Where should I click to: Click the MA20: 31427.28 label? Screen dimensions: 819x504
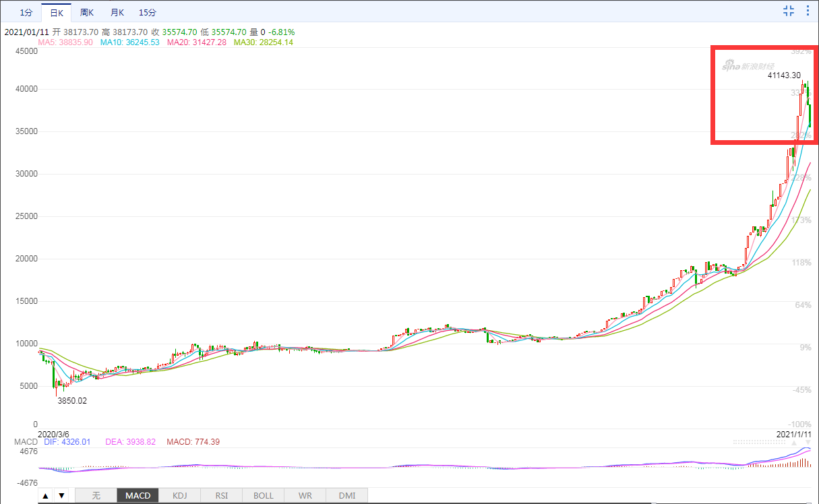click(196, 42)
